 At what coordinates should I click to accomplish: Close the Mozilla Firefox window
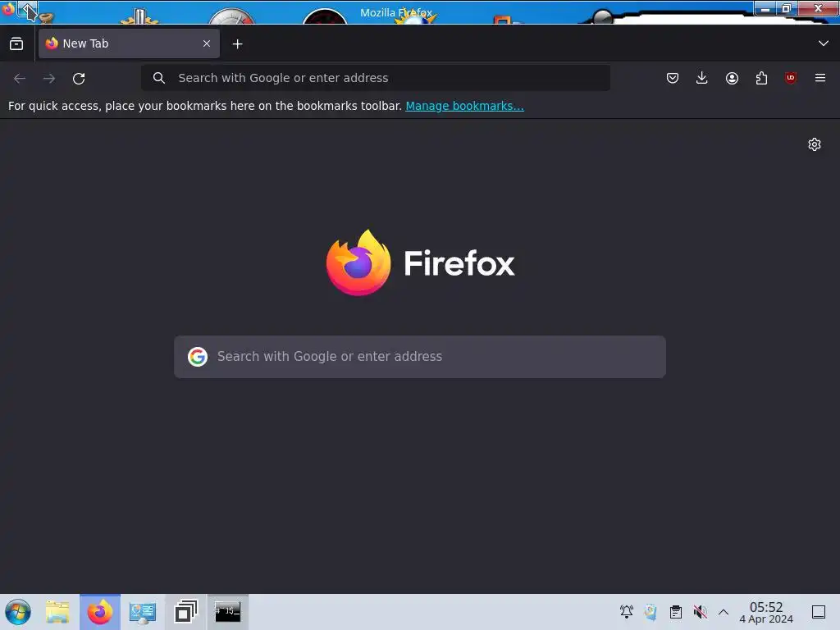[818, 8]
